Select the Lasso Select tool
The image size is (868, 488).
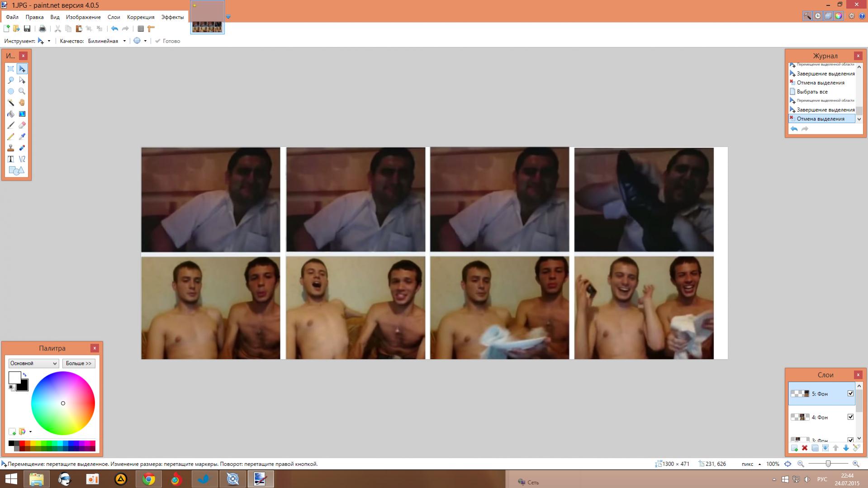[11, 80]
